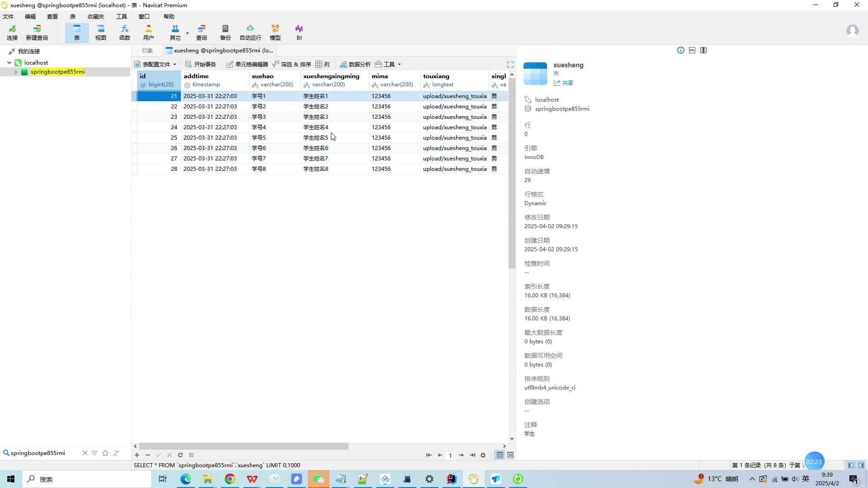Switch to grid view toggle
This screenshot has height=488, width=868.
tap(500, 455)
